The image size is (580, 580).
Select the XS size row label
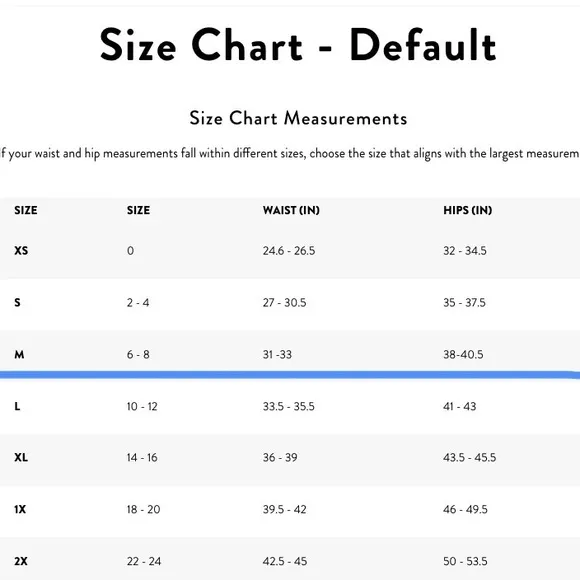pos(21,250)
